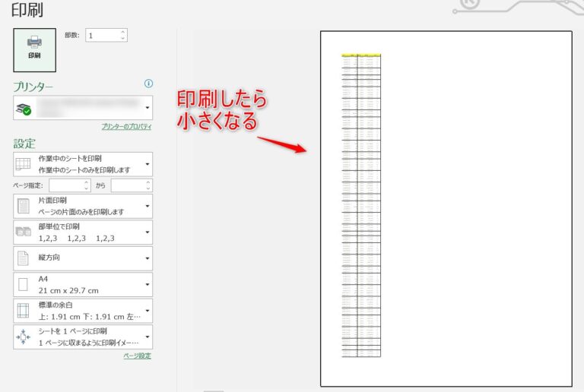Click the active sheet grid icon

coord(23,163)
